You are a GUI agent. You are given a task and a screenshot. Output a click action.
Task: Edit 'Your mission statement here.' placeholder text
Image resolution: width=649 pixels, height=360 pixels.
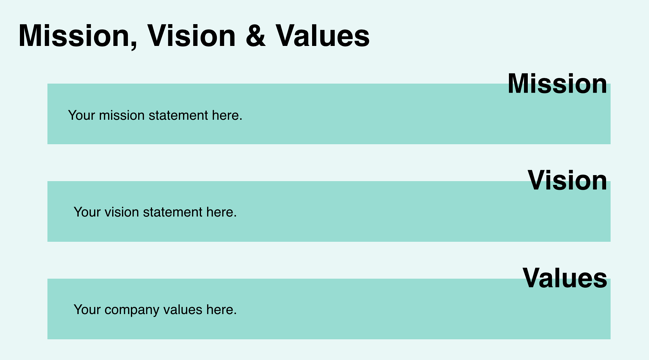pyautogui.click(x=155, y=115)
